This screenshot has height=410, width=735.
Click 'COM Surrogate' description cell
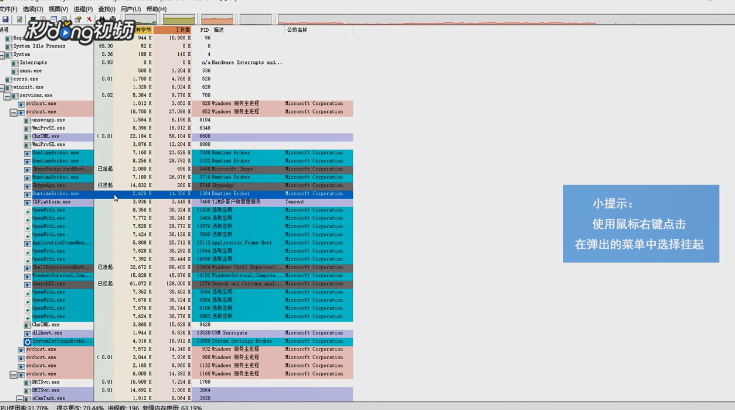[230, 333]
